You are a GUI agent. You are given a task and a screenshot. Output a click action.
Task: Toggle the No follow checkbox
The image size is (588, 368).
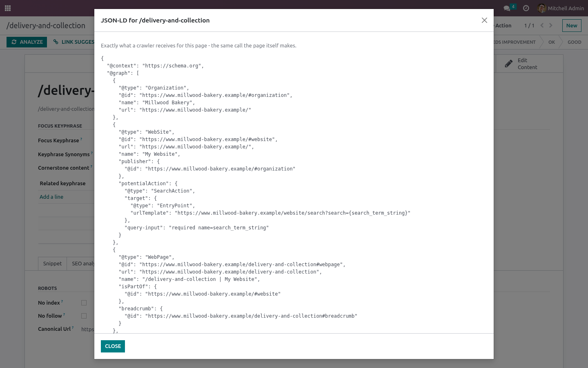click(84, 316)
